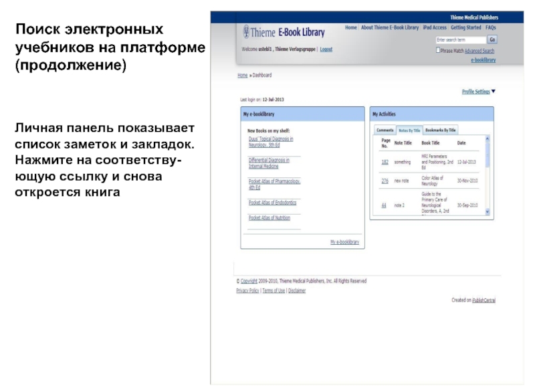Click the 'MRI Parameters and Positioning' book title cell
The height and width of the screenshot is (392, 535).
coord(437,162)
